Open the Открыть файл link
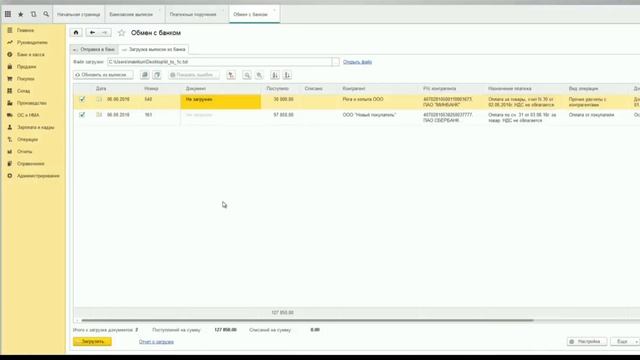The image size is (640, 360). click(x=357, y=62)
